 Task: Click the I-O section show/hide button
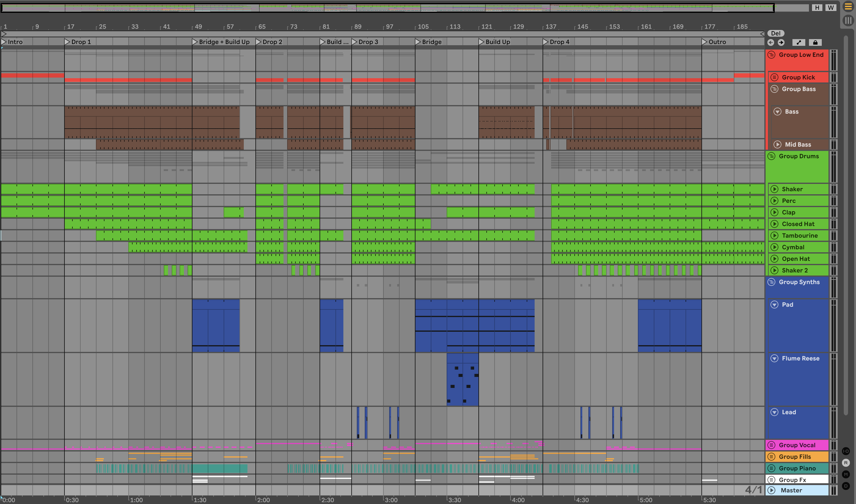[846, 451]
